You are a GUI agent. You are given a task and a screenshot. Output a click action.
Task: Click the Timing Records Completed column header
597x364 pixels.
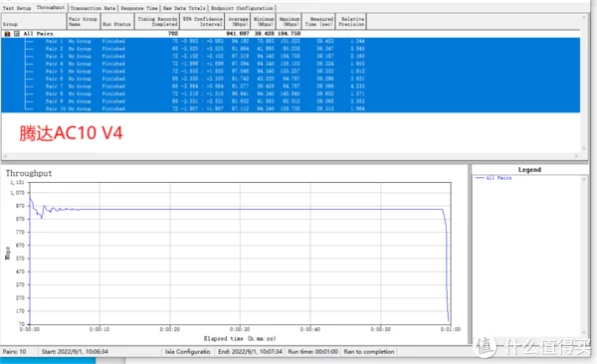pos(157,21)
